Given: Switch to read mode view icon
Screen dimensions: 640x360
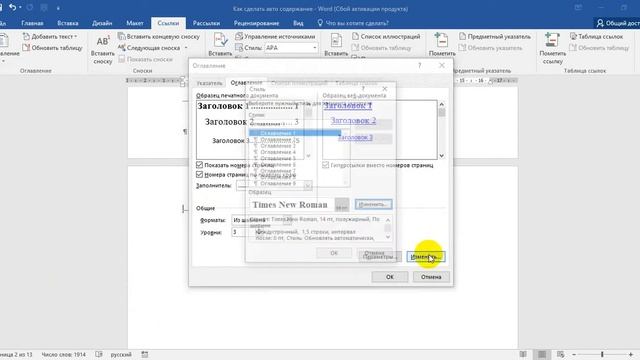Looking at the screenshot, I should click(523, 354).
